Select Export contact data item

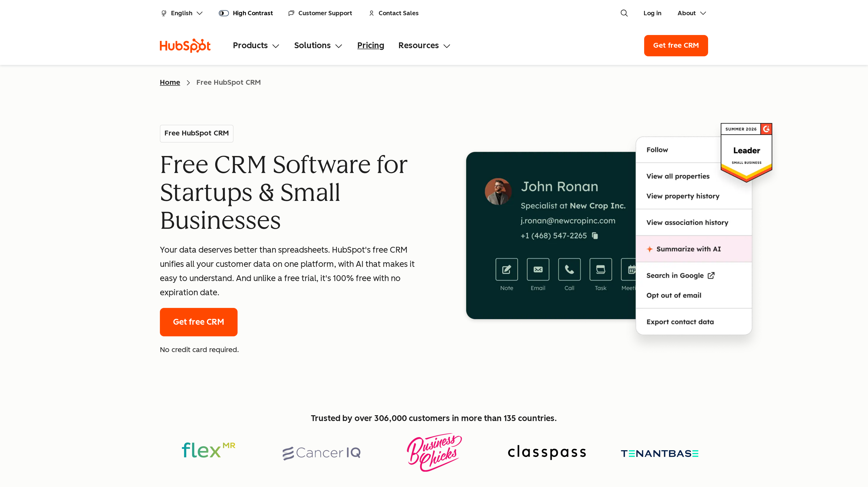pyautogui.click(x=694, y=322)
